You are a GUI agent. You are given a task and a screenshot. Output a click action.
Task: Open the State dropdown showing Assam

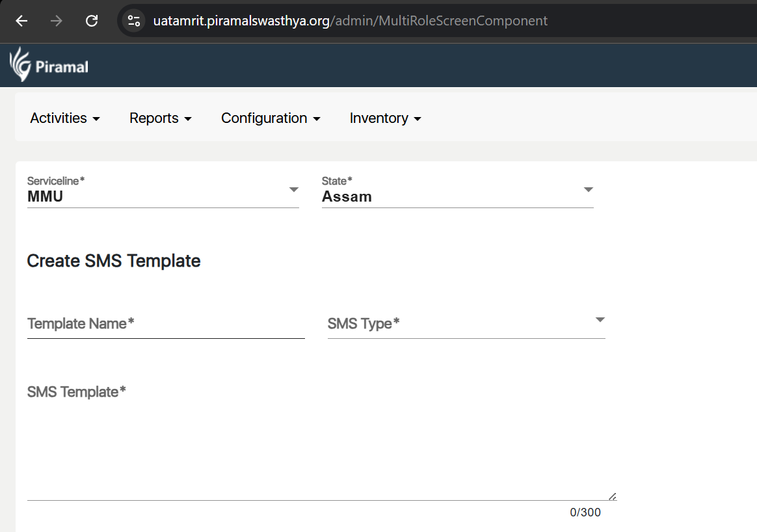[x=457, y=196]
